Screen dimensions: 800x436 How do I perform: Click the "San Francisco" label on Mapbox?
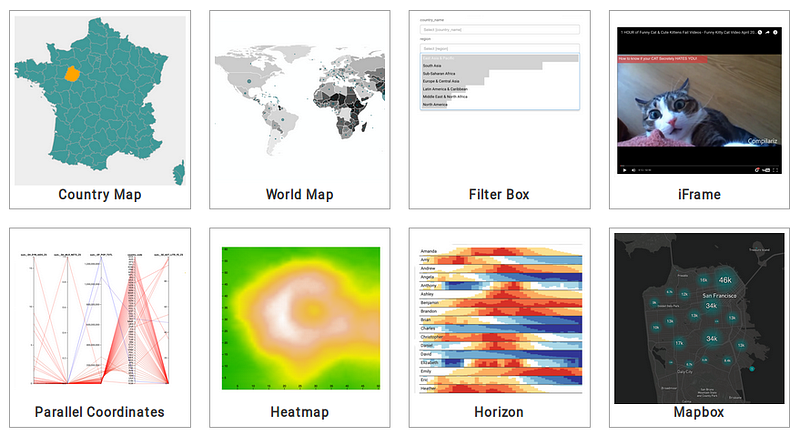719,295
